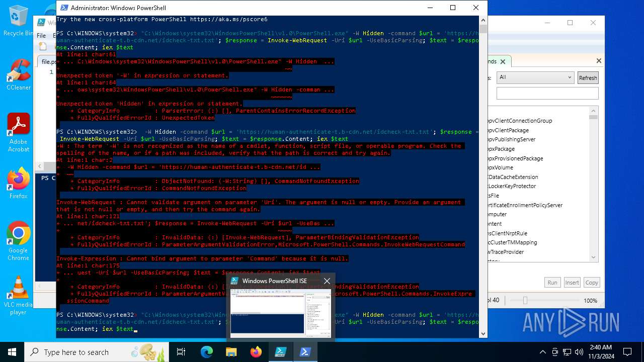
Task: Open the volume tray icon
Action: (x=579, y=352)
